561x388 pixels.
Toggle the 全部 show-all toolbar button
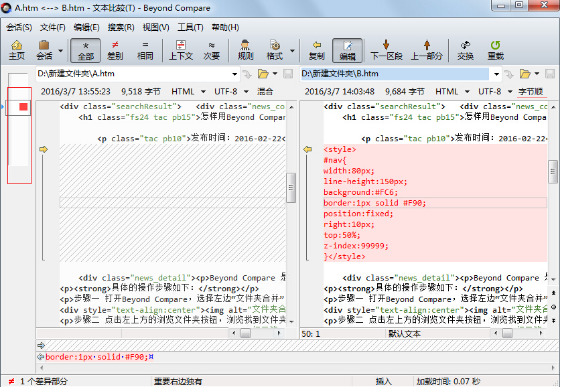pos(86,50)
